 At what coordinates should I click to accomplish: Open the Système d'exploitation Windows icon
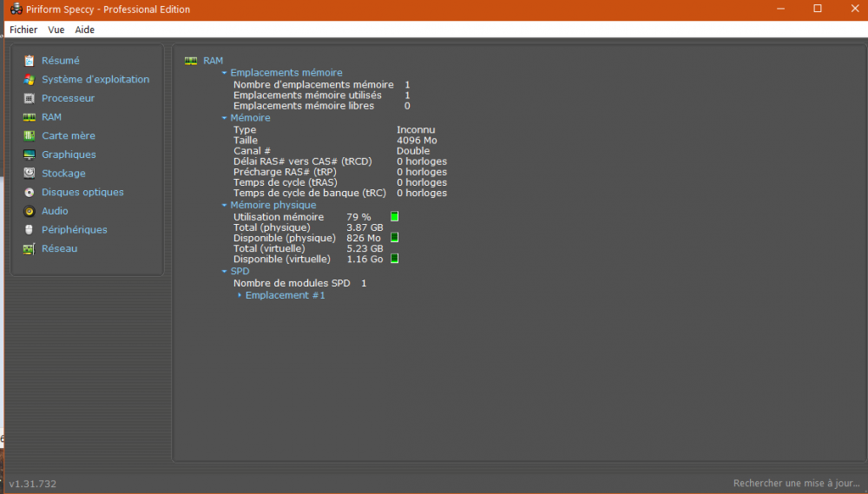pyautogui.click(x=30, y=80)
